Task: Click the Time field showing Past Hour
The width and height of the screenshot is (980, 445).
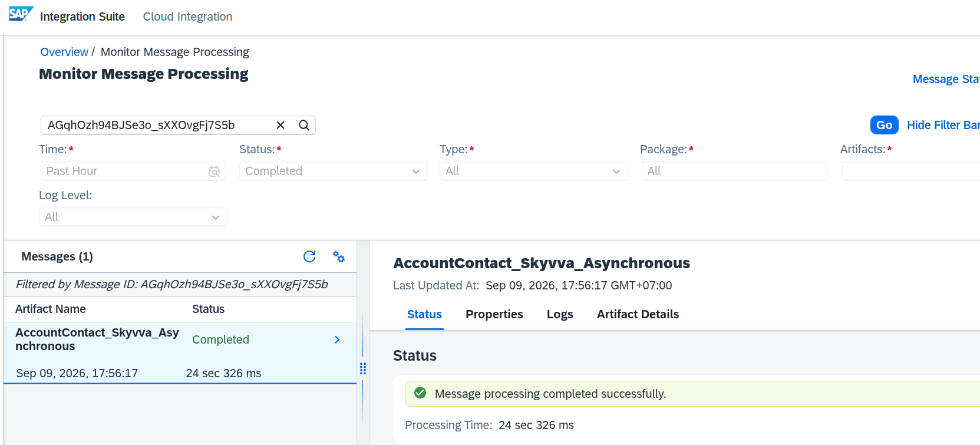Action: click(x=133, y=171)
